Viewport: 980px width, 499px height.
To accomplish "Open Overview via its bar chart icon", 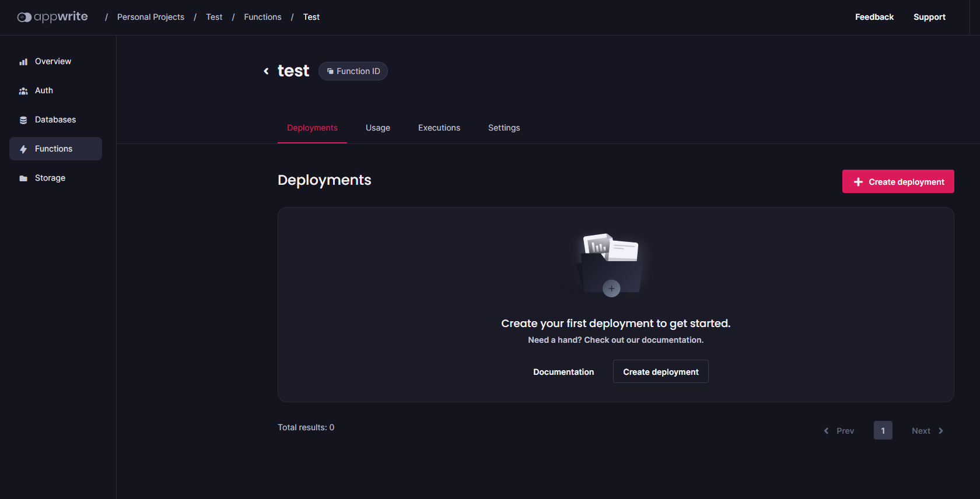I will [23, 62].
